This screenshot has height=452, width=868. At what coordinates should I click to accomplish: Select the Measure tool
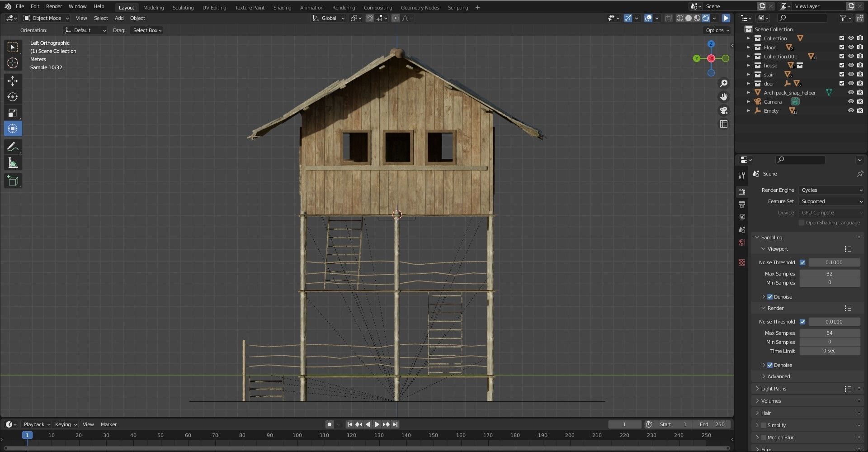(x=13, y=163)
